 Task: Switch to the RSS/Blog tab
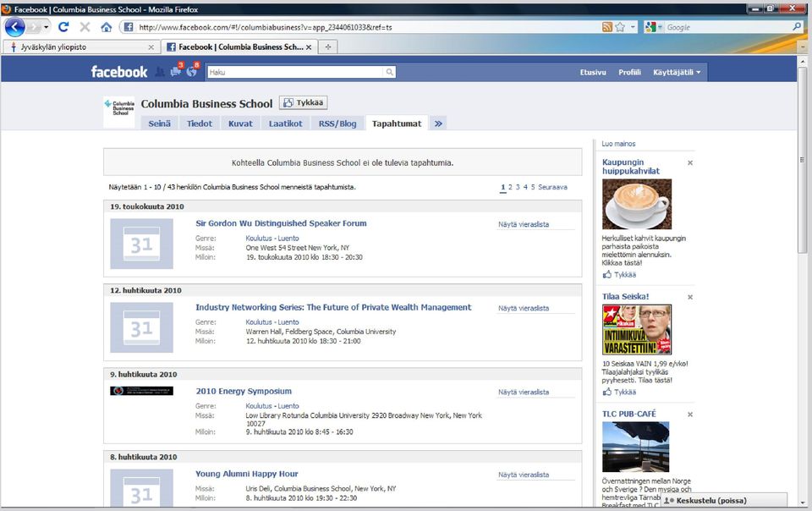[x=337, y=124]
